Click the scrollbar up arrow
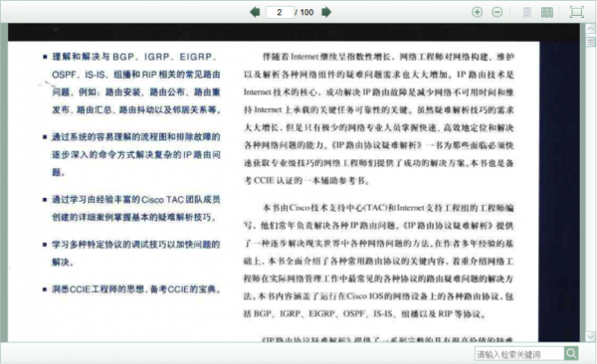Viewport: 597px width, 364px height. pos(590,29)
